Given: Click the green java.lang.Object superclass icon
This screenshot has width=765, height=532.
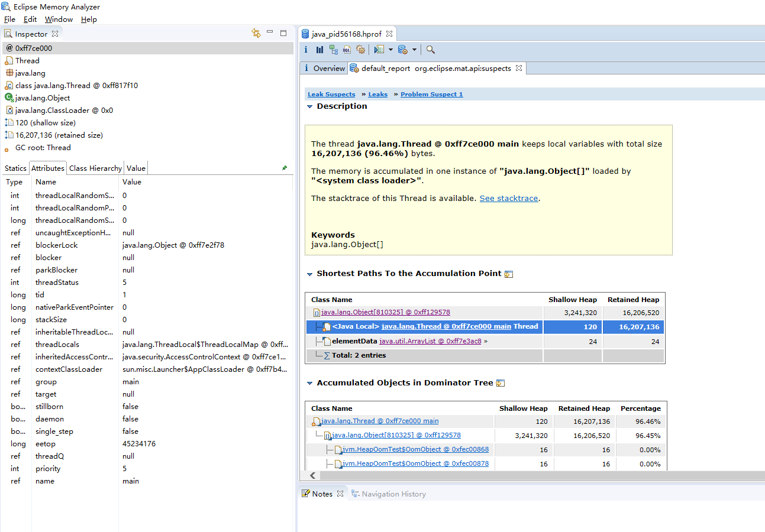Looking at the screenshot, I should pos(9,98).
